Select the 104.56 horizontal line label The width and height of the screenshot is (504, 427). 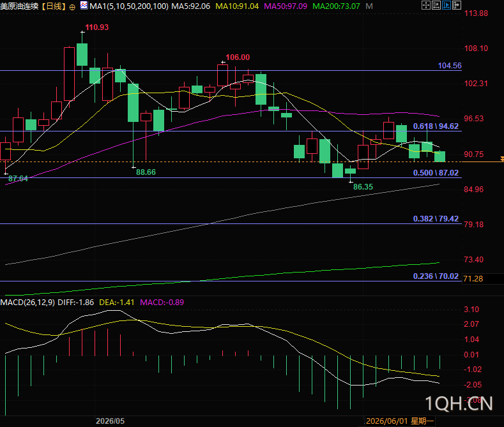tap(450, 66)
